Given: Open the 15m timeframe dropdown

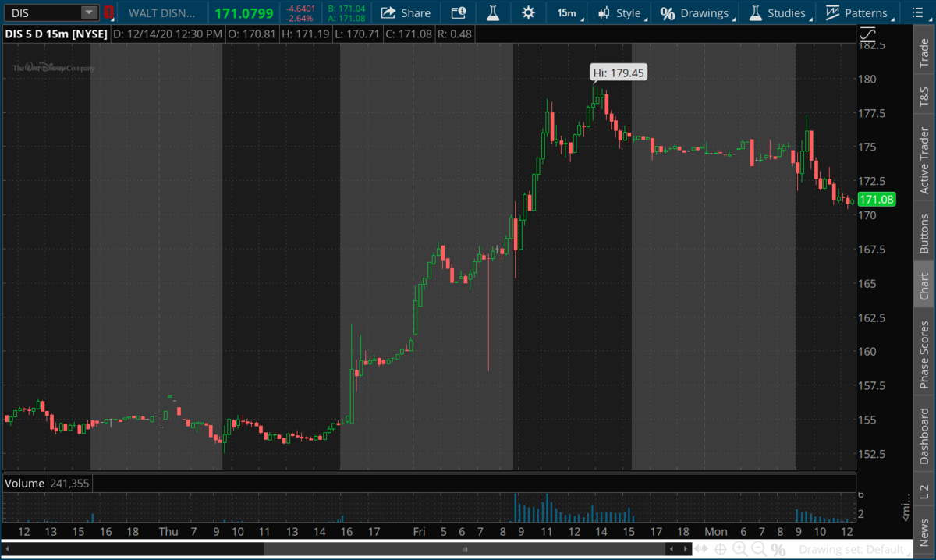Looking at the screenshot, I should [x=567, y=12].
